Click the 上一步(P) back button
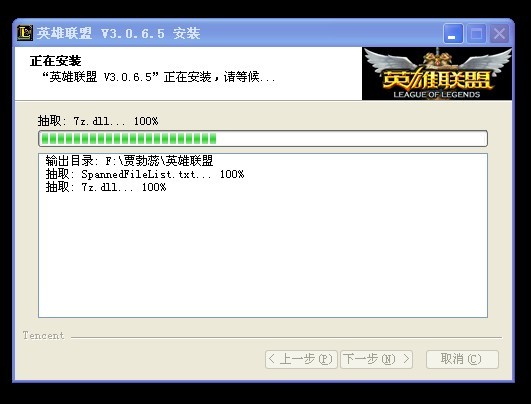Viewport: 531px width, 404px height. [301, 359]
